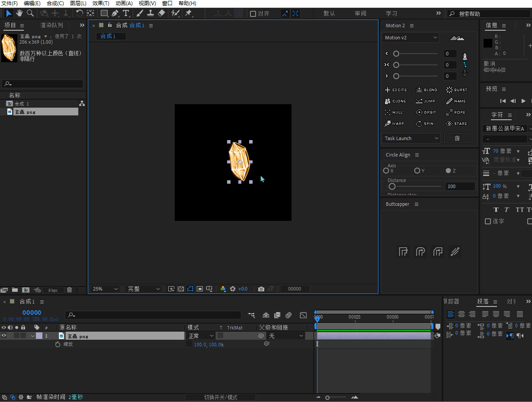Image resolution: width=532 pixels, height=402 pixels.
Task: Click the 切换开关/模式 button
Action: [221, 397]
